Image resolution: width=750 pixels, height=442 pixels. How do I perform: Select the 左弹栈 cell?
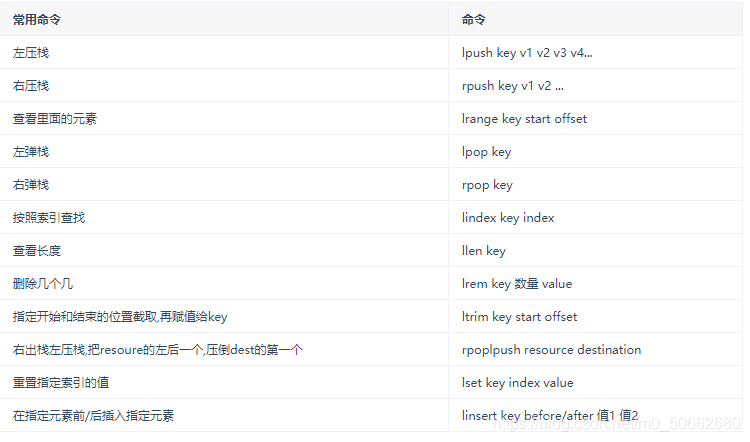pos(224,152)
